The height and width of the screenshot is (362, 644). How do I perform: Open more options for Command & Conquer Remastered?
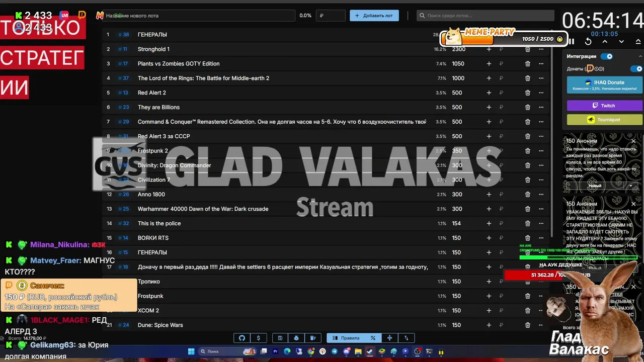click(x=541, y=122)
